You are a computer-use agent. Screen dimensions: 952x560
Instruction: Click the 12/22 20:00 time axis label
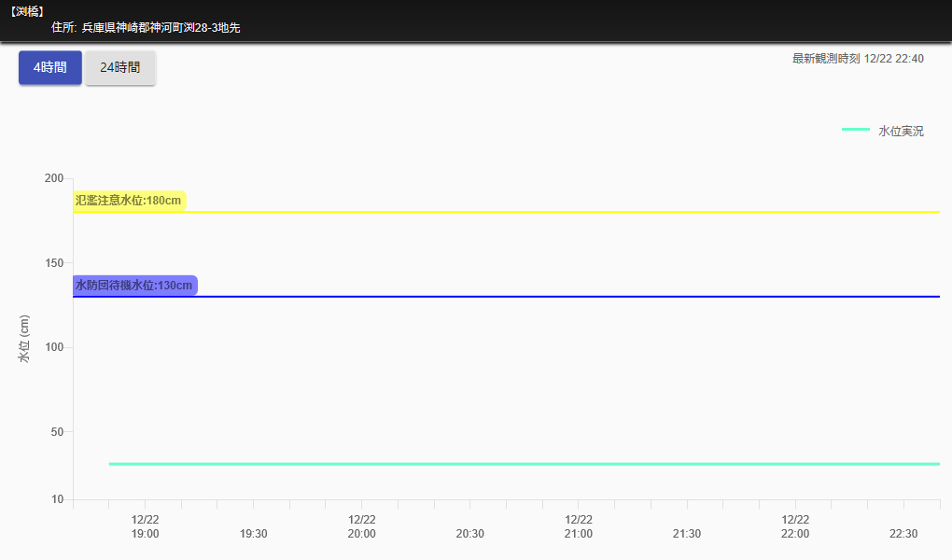pyautogui.click(x=361, y=526)
